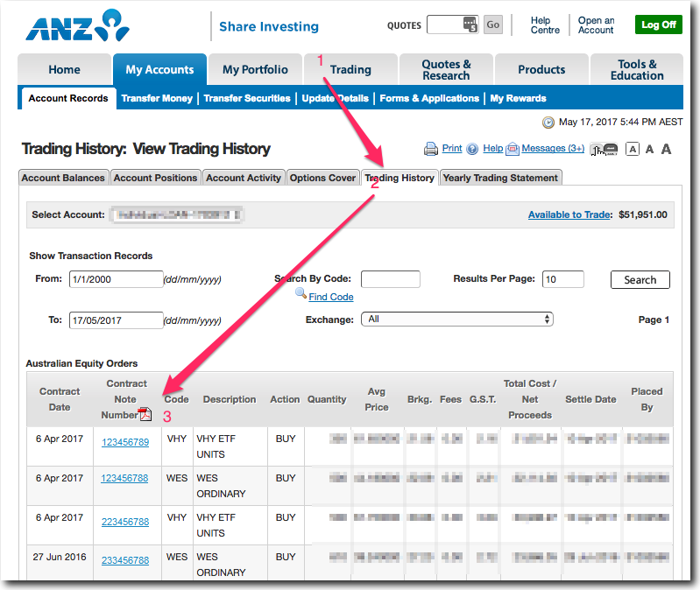Click the clock icon beside the date
This screenshot has height=590, width=700.
pos(548,123)
